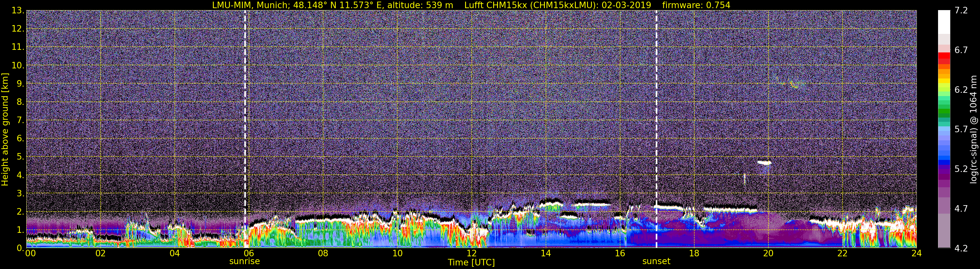Click the 'Height above ground [km]' axis title
Image resolution: width=980 pixels, height=269 pixels.
(5, 129)
